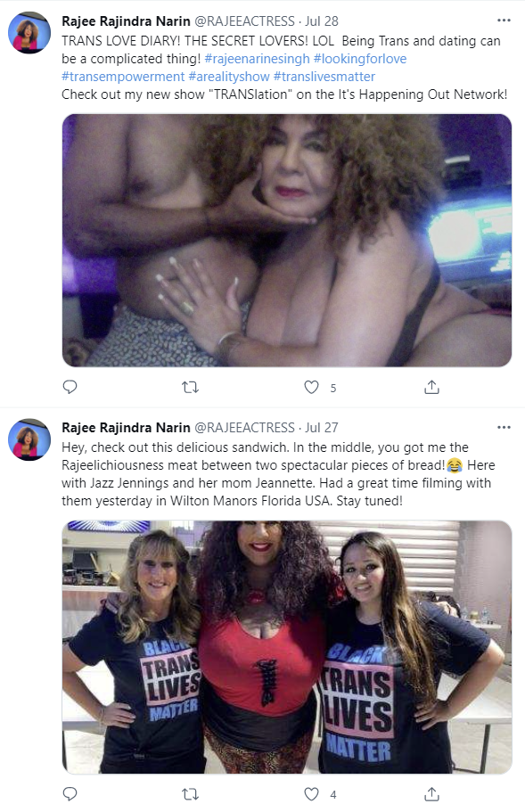Like the Jul 28 tweet
Screen dimensions: 525x812
point(311,387)
